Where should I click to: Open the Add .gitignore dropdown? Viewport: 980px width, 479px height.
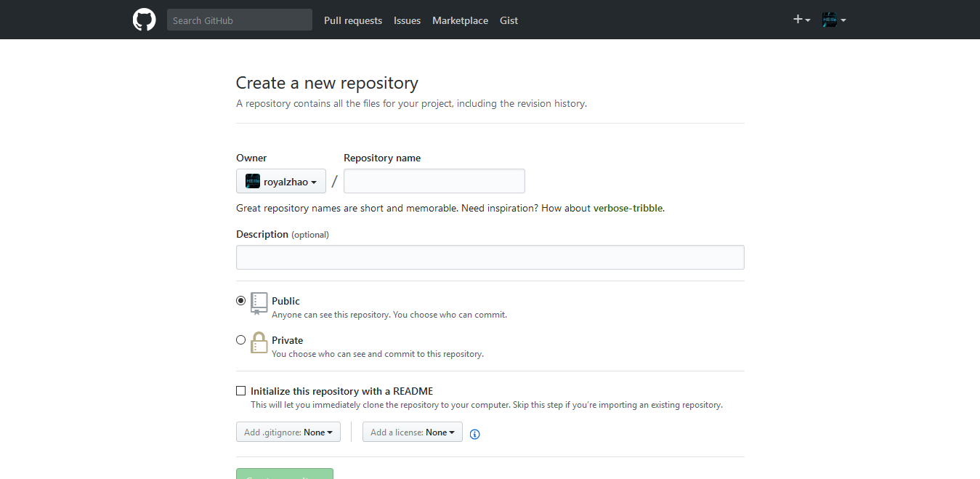(288, 432)
